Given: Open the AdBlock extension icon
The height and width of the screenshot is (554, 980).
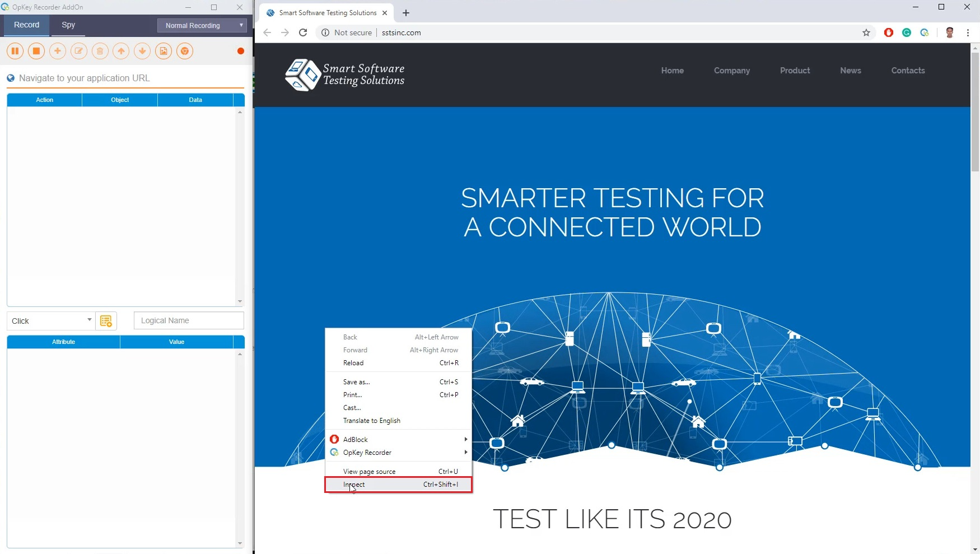Looking at the screenshot, I should (x=889, y=32).
